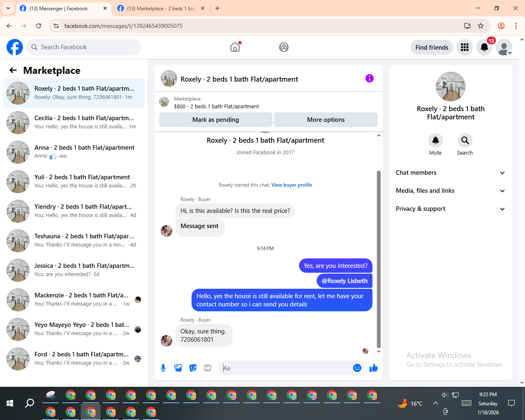Click the Find friends button
This screenshot has width=525, height=420.
(432, 47)
